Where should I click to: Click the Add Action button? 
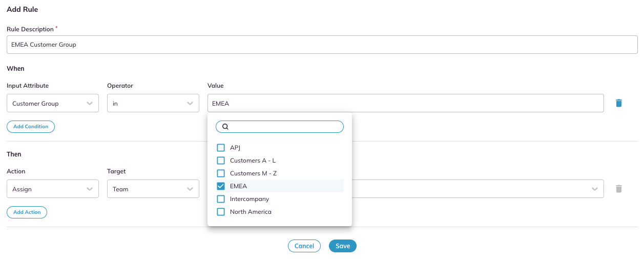(x=27, y=212)
